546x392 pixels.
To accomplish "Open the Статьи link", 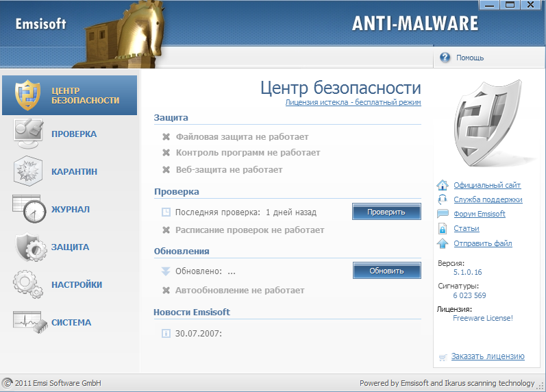I will click(x=467, y=228).
